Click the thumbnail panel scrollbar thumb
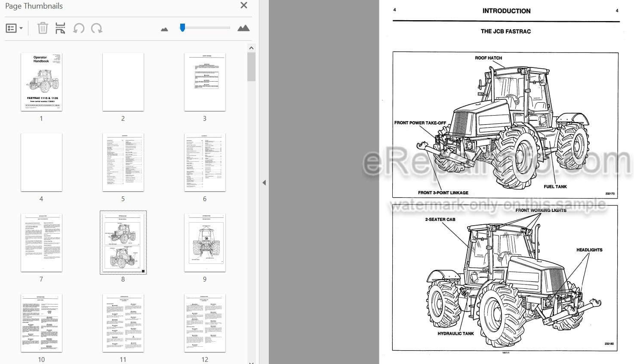The height and width of the screenshot is (364, 634). point(252,67)
